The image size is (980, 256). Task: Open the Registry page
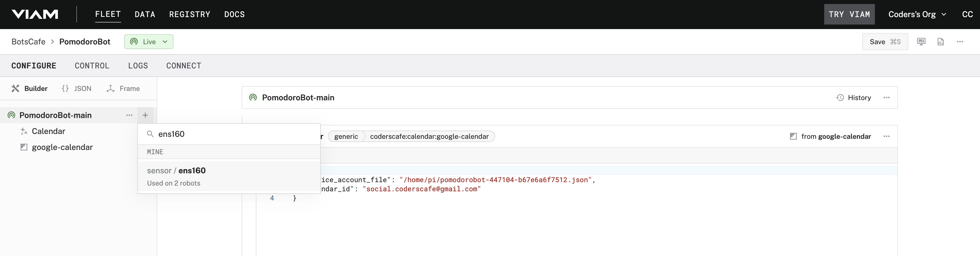[x=189, y=15]
